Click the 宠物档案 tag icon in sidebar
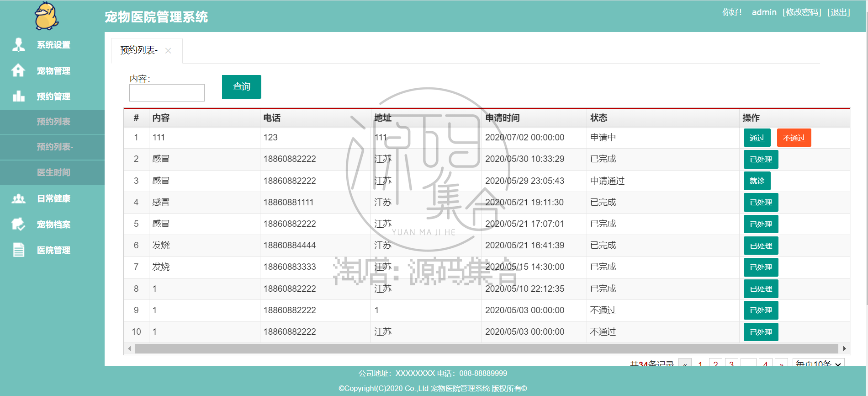This screenshot has width=868, height=396. [x=18, y=224]
